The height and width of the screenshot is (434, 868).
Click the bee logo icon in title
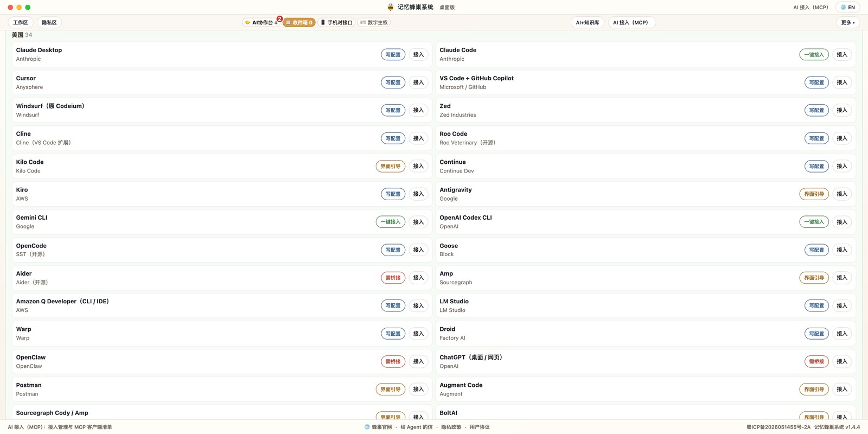point(391,8)
